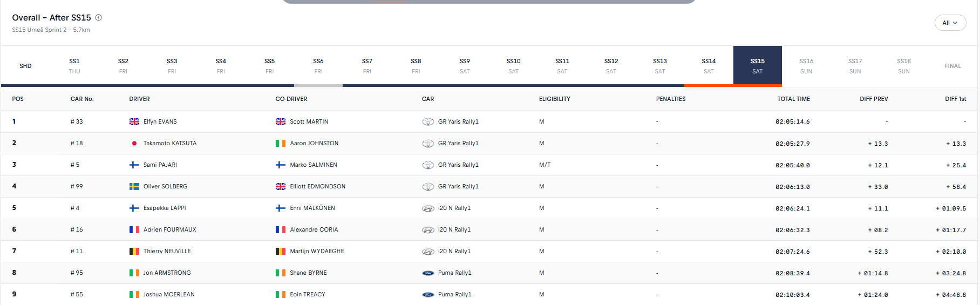Click the Ford logo in Armstrong's row

tap(428, 273)
